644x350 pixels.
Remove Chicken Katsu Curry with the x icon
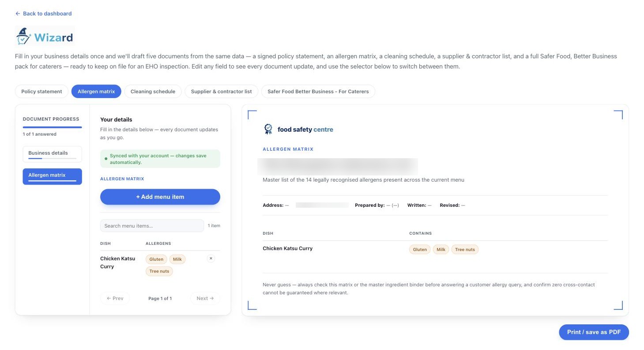[211, 259]
